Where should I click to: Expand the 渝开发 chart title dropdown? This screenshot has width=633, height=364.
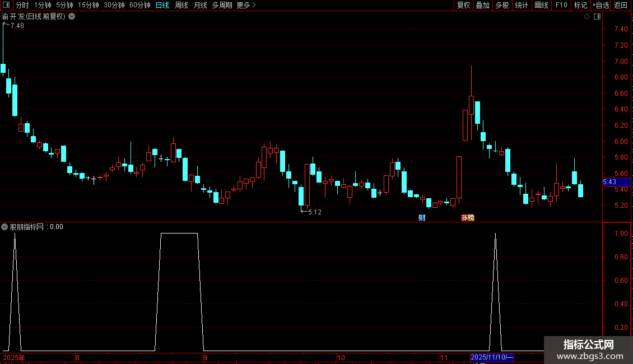click(x=72, y=17)
